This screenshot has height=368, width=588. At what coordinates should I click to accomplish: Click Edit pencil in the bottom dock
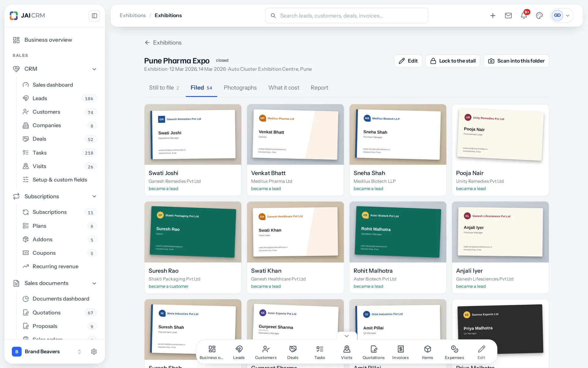[x=481, y=352]
